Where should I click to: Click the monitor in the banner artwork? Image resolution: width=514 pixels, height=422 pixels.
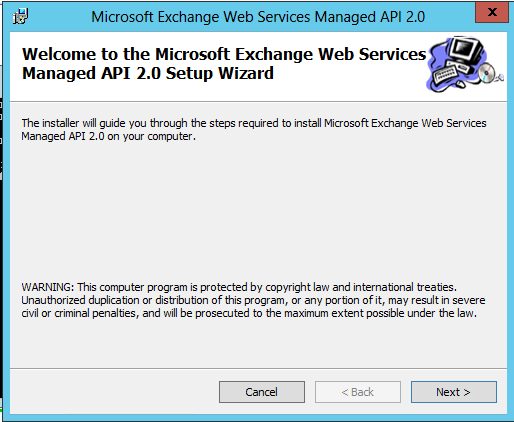point(465,49)
